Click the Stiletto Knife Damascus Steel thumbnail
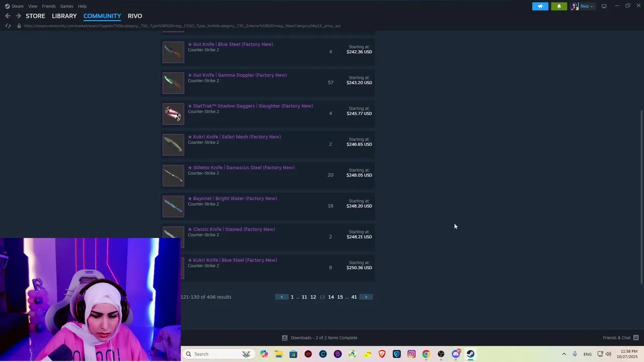This screenshot has height=362, width=644. (174, 175)
